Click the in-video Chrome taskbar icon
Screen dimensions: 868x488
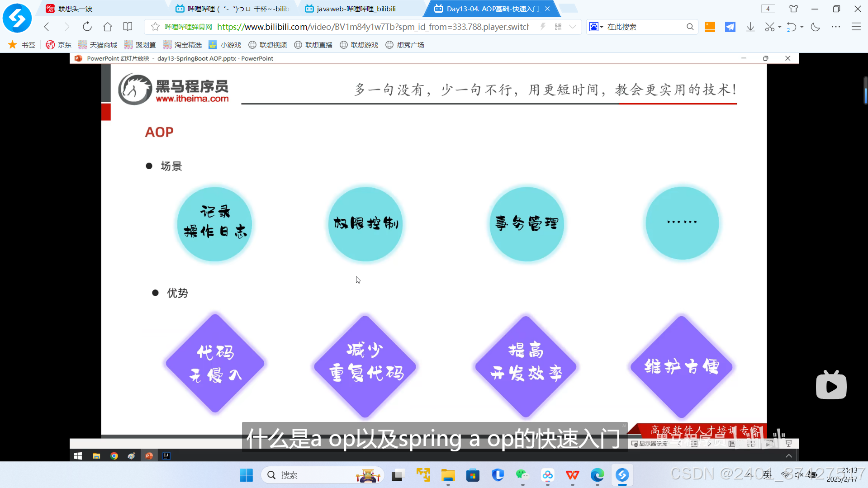point(114,456)
